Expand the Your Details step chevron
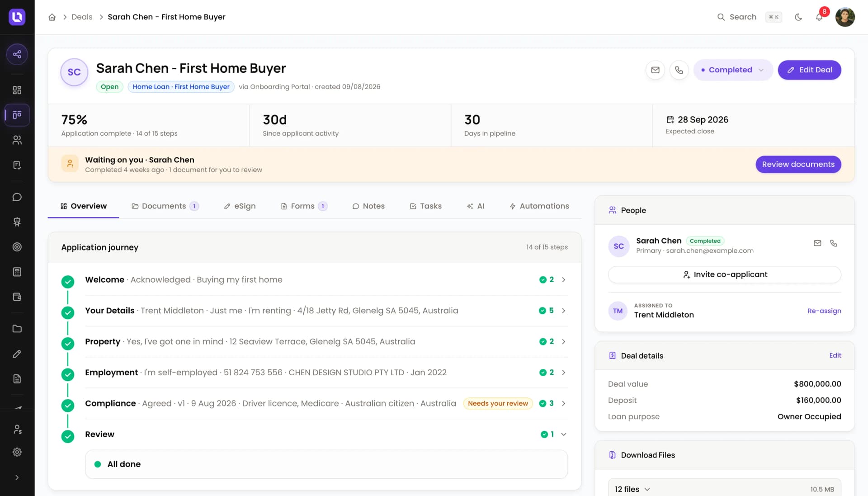The image size is (868, 496). point(563,311)
